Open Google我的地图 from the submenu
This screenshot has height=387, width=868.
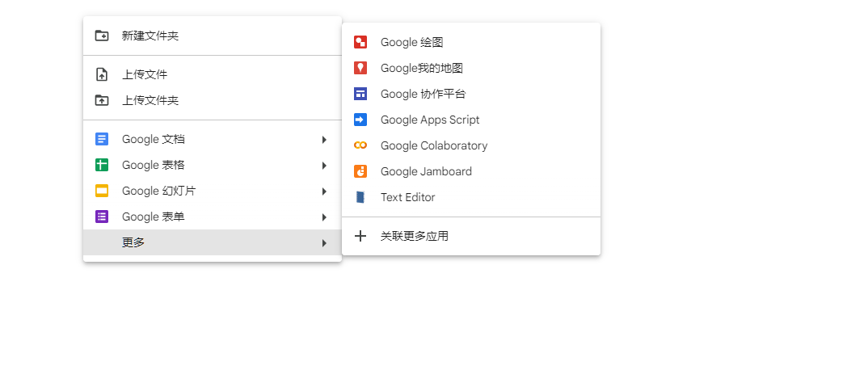tap(471, 68)
